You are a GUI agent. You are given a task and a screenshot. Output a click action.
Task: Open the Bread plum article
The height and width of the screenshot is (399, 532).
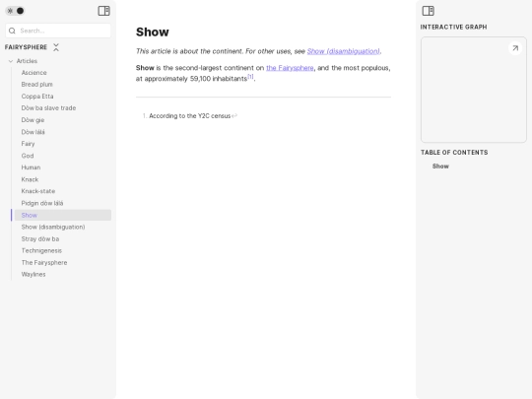37,85
